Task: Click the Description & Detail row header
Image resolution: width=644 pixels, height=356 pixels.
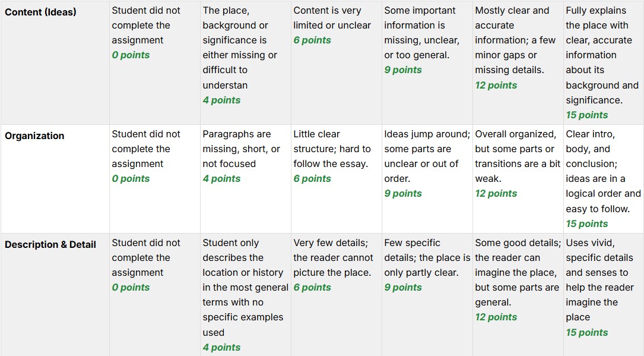Action: tap(50, 244)
